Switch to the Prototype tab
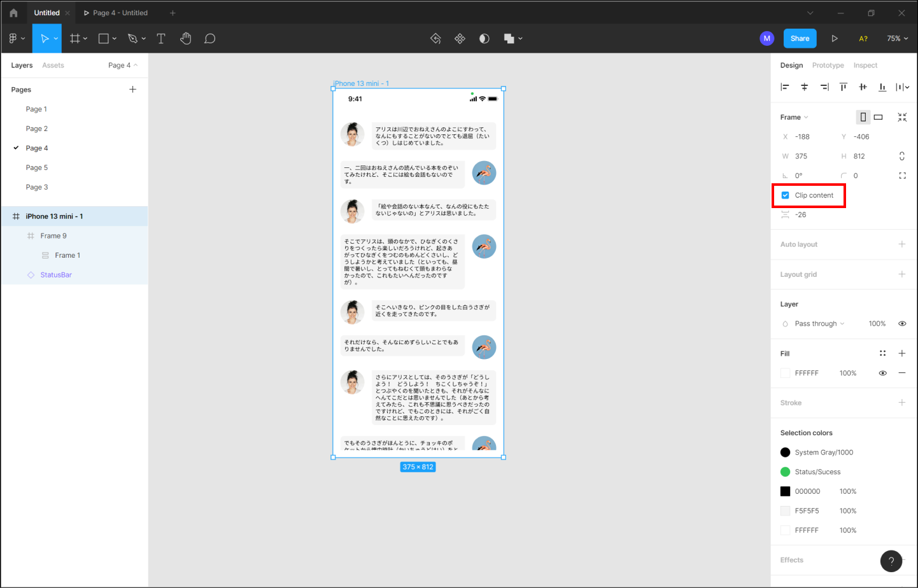Image resolution: width=918 pixels, height=588 pixels. click(x=828, y=66)
